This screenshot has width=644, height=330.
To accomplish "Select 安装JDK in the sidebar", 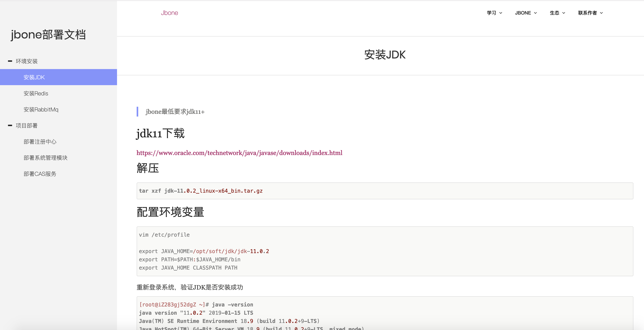I will point(34,77).
